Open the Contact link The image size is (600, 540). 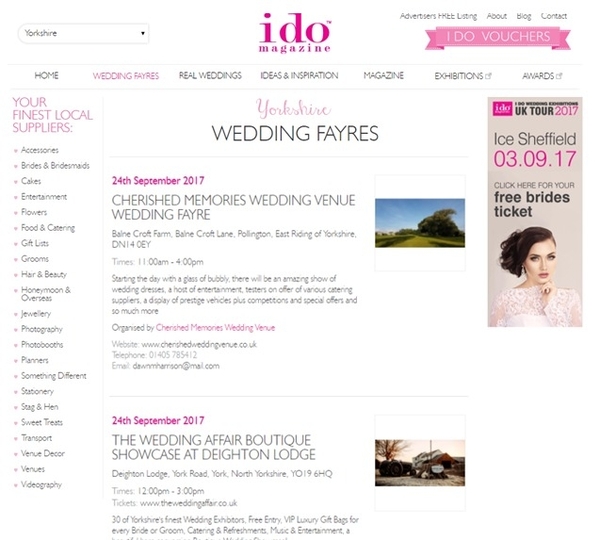554,16
